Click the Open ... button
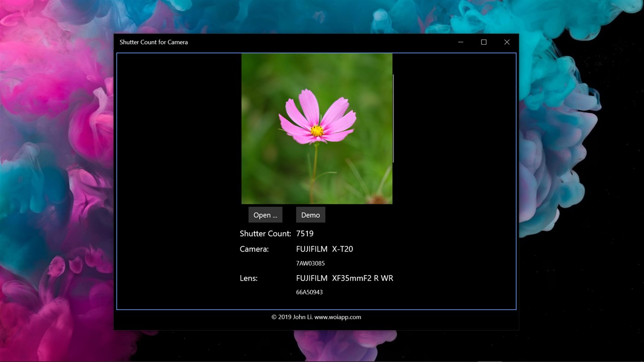Viewport: 644px width, 362px height. (265, 214)
